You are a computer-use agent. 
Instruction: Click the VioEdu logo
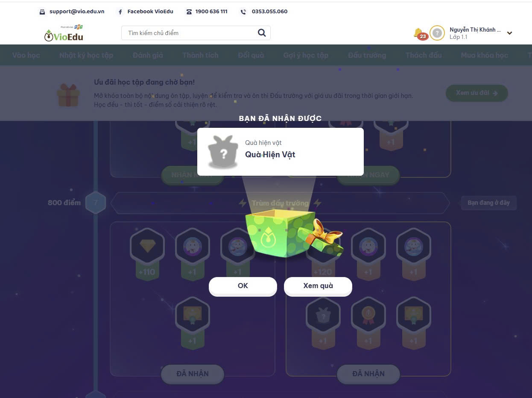pos(64,33)
